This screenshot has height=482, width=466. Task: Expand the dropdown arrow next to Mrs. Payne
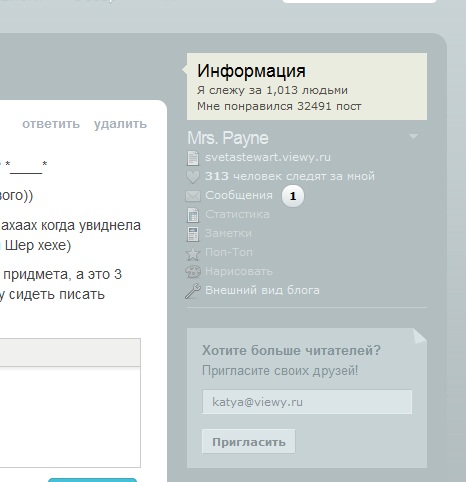click(413, 136)
